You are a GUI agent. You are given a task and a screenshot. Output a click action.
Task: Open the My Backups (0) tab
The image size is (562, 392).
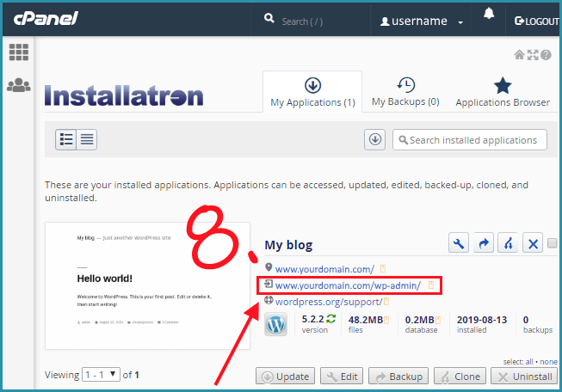click(405, 92)
